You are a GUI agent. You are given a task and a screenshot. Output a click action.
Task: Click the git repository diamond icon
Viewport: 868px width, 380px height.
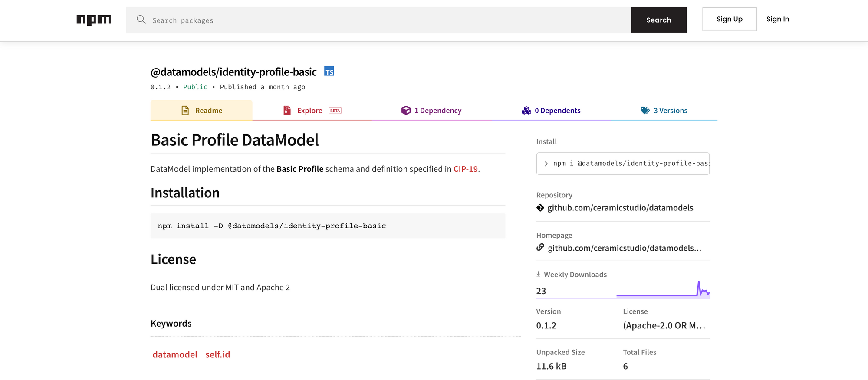click(540, 208)
